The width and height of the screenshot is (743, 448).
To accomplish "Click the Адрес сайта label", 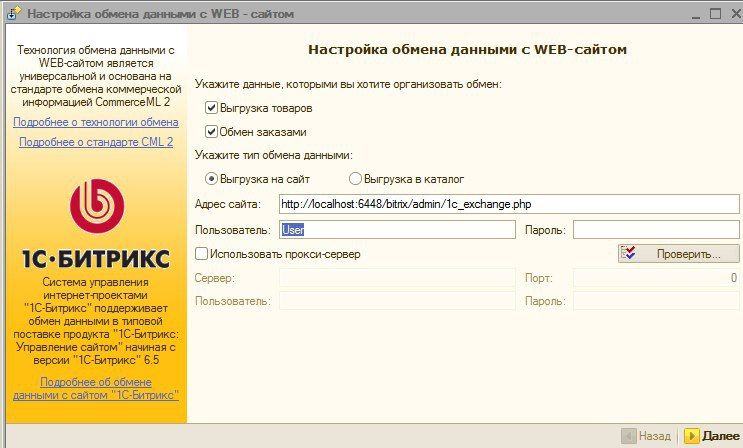I will [x=228, y=204].
